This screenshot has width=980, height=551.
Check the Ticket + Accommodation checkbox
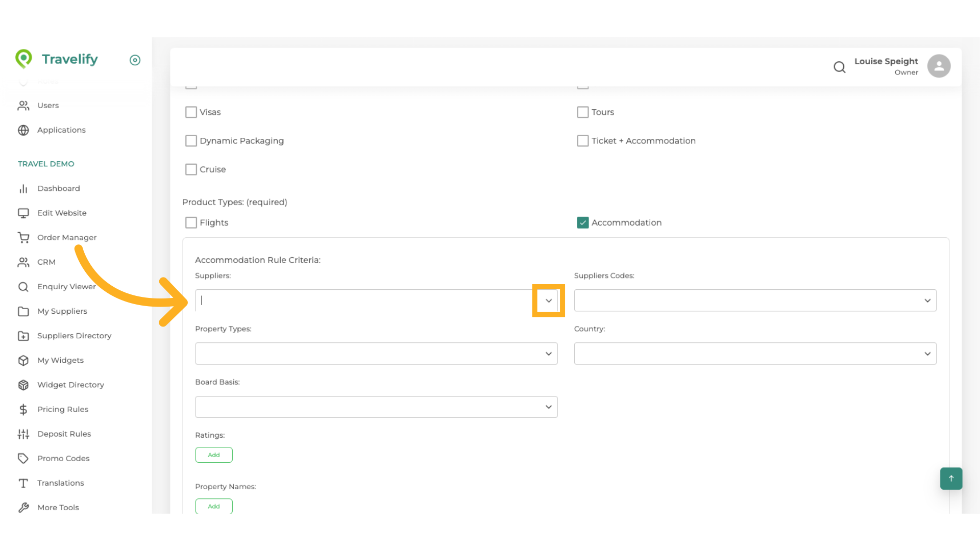pyautogui.click(x=582, y=141)
